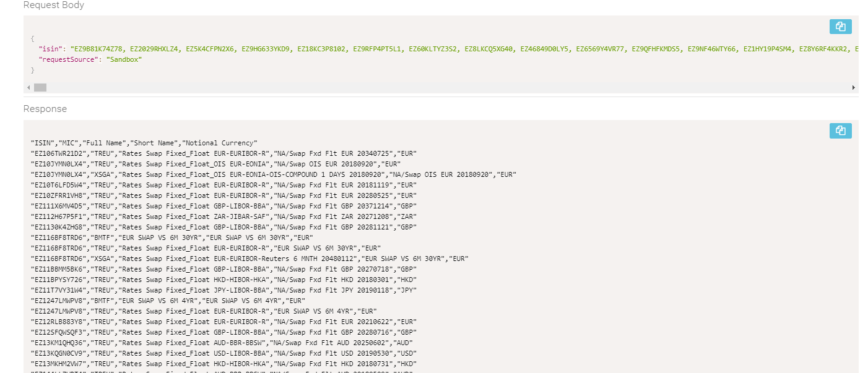This screenshot has width=868, height=373.
Task: Click the HKD-HIBOR row EZ11BPYSY726
Action: [224, 280]
